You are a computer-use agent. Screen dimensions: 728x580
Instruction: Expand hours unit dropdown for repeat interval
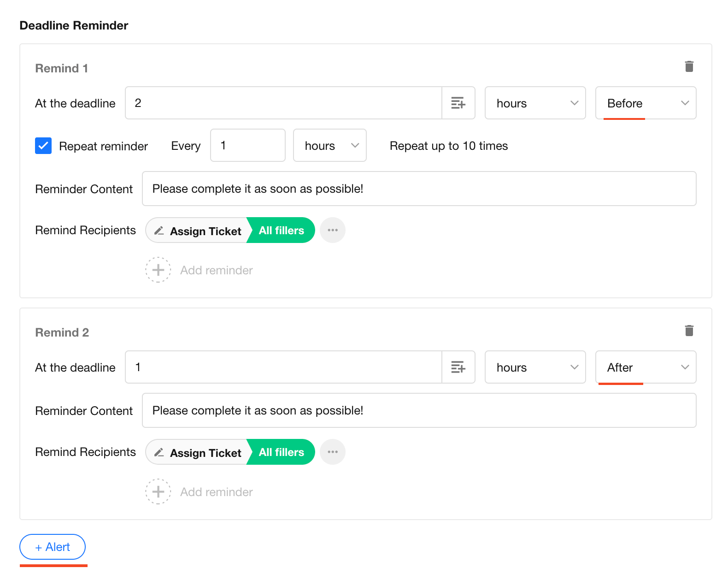pyautogui.click(x=329, y=146)
